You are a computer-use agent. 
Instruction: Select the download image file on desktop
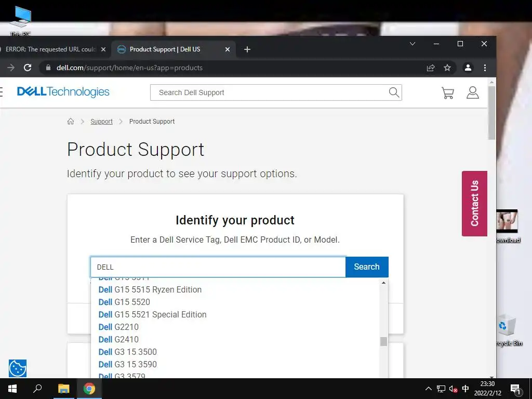click(508, 227)
